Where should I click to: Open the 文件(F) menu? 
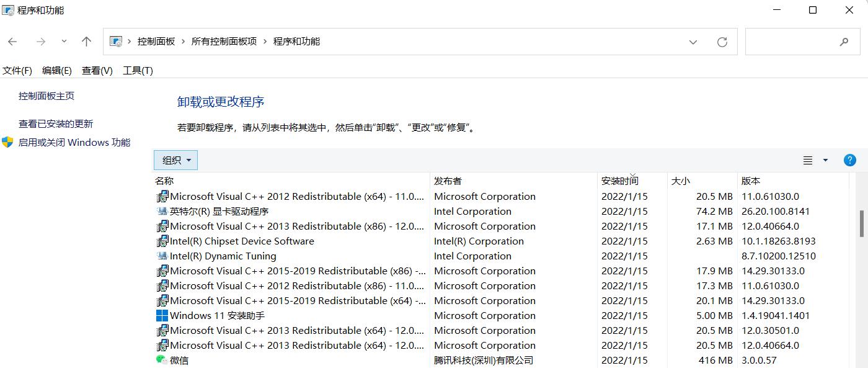click(17, 71)
